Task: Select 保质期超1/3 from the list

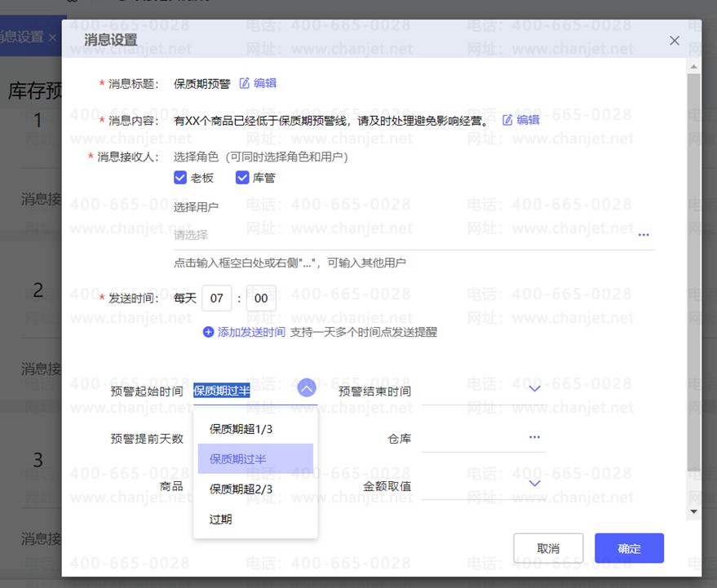Action: click(241, 429)
